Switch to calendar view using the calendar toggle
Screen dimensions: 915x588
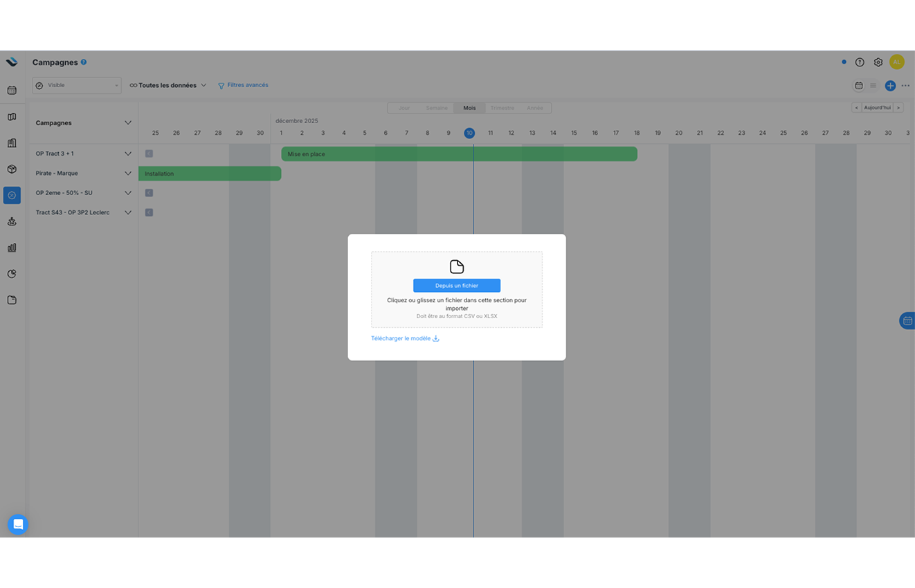[x=858, y=85]
